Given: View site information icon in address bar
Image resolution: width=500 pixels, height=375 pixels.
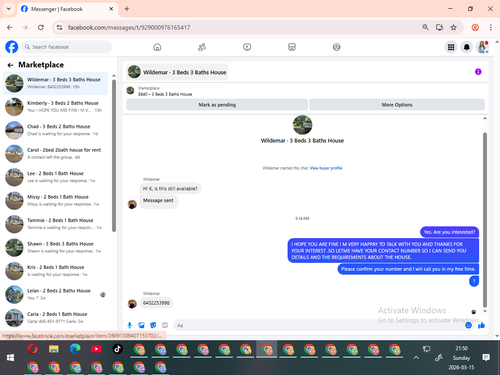Looking at the screenshot, I should tap(59, 27).
